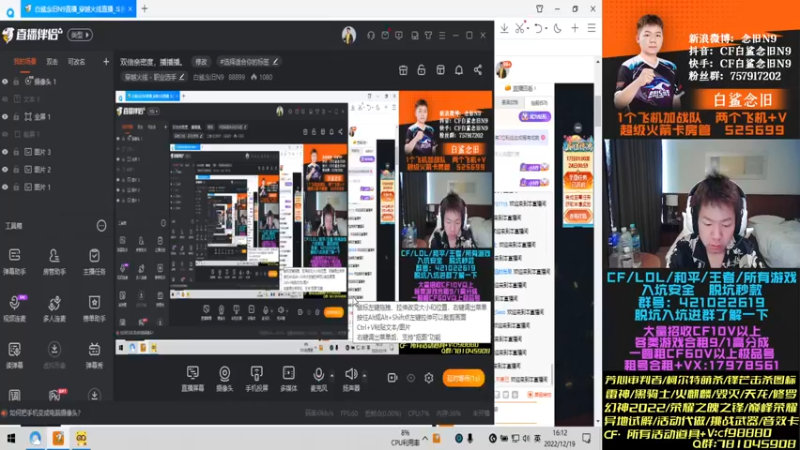Expand the 麦克风 volume arrow
This screenshot has width=800, height=450.
pyautogui.click(x=332, y=376)
